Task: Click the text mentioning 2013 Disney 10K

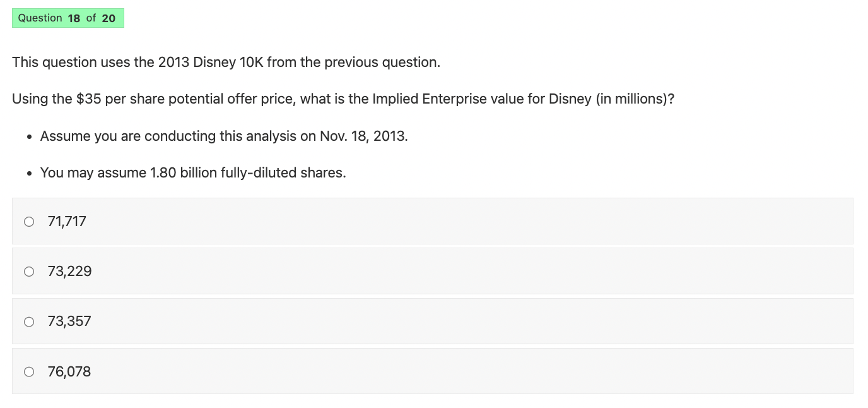Action: coord(226,62)
